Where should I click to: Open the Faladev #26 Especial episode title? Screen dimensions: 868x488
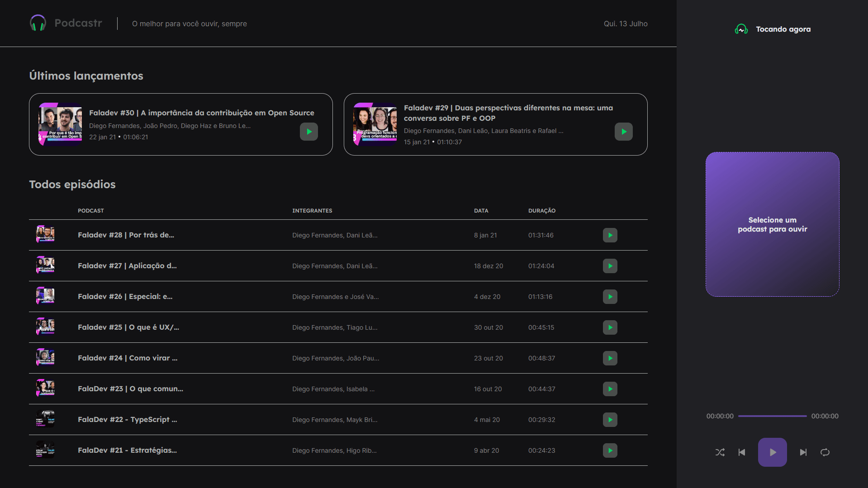[x=125, y=297]
